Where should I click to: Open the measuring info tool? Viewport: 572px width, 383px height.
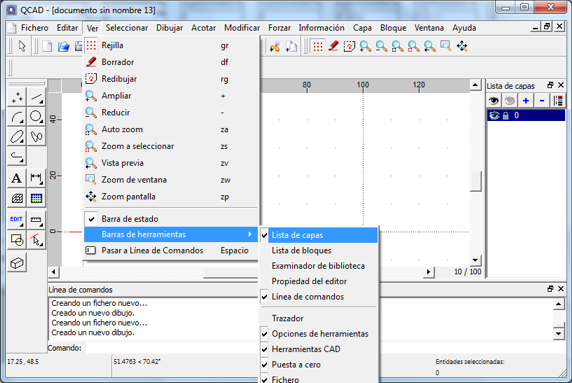point(36,220)
